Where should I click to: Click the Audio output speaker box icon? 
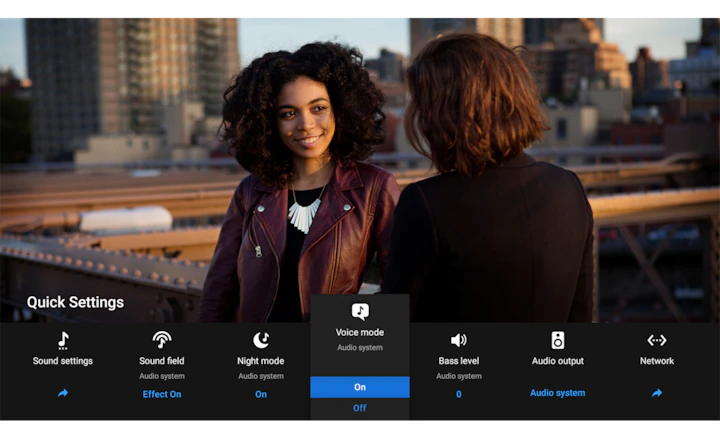coord(557,340)
